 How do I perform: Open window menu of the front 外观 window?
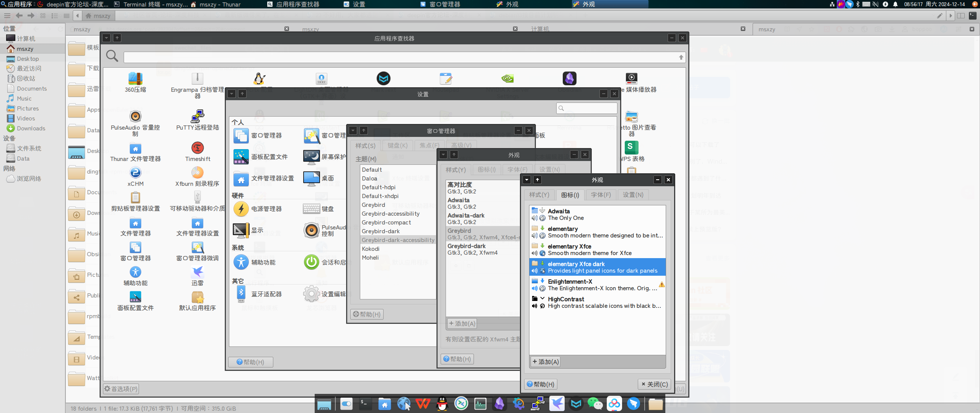(x=527, y=180)
